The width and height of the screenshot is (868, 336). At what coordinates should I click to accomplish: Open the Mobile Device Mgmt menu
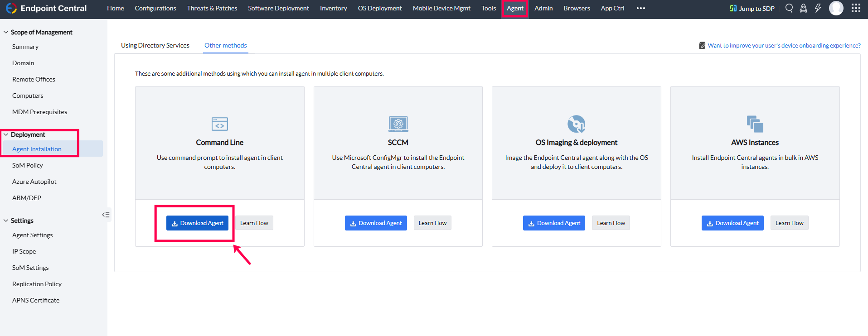click(441, 8)
